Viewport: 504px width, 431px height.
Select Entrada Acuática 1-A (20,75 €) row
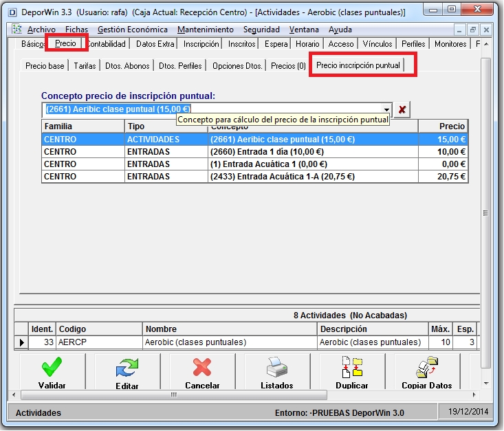point(255,177)
